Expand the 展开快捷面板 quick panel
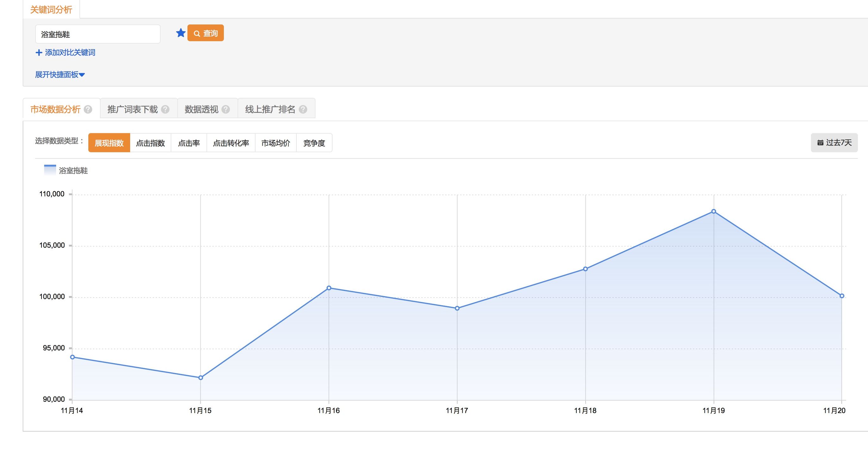 [57, 75]
